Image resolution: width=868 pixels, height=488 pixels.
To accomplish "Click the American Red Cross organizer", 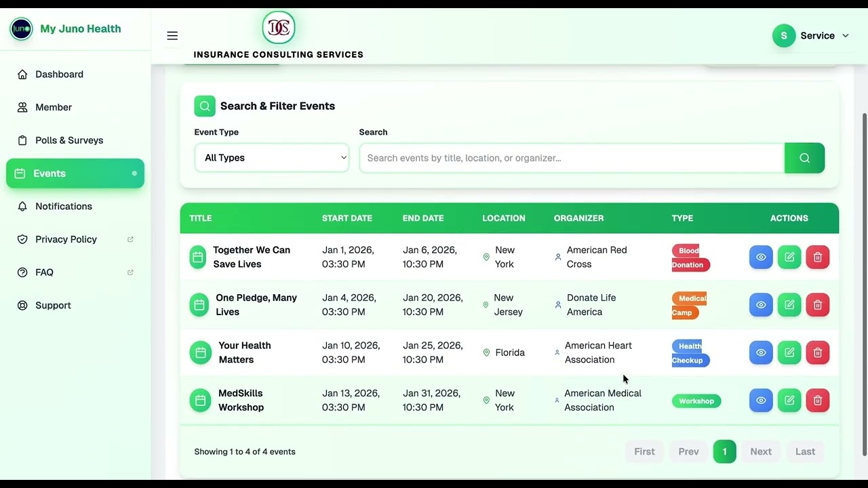I will coord(597,258).
